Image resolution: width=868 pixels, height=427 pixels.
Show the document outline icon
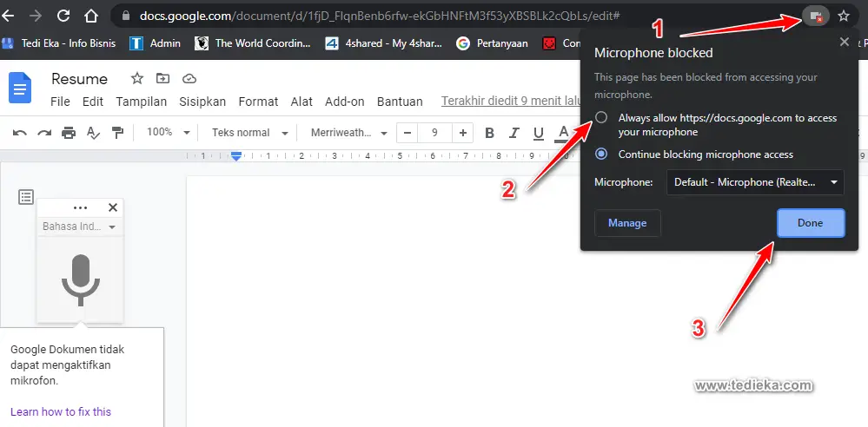[x=26, y=197]
